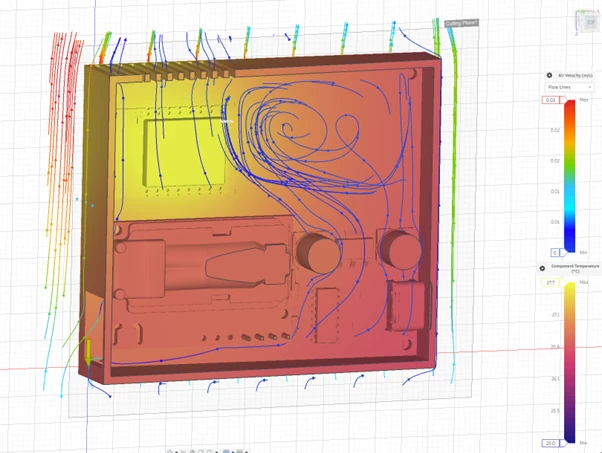The width and height of the screenshot is (602, 453).
Task: Click the right round capacitor on the board
Action: [400, 250]
